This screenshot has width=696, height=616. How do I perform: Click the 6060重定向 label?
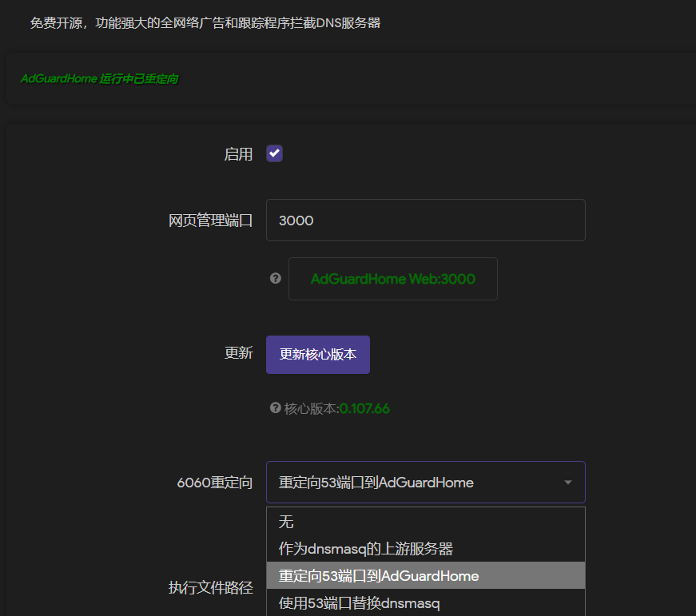pos(215,483)
